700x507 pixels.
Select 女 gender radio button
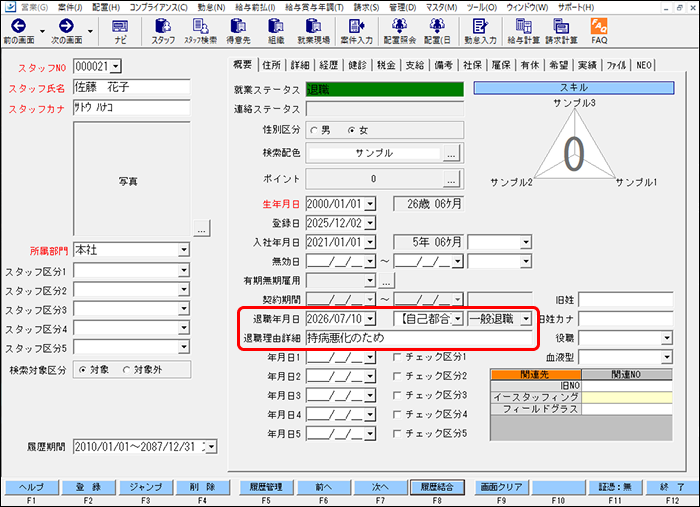click(352, 130)
